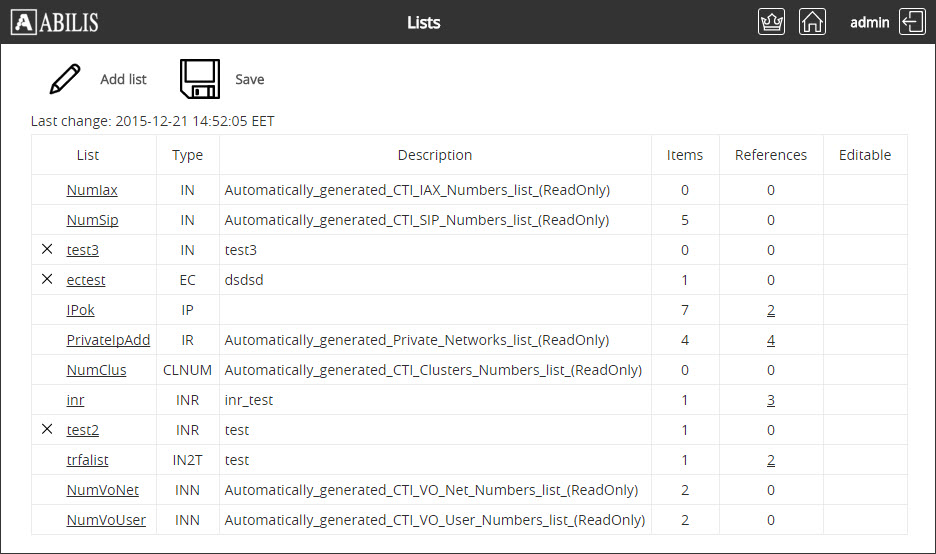Show the 3 references of inr
Viewport: 936px width, 554px height.
tap(771, 400)
